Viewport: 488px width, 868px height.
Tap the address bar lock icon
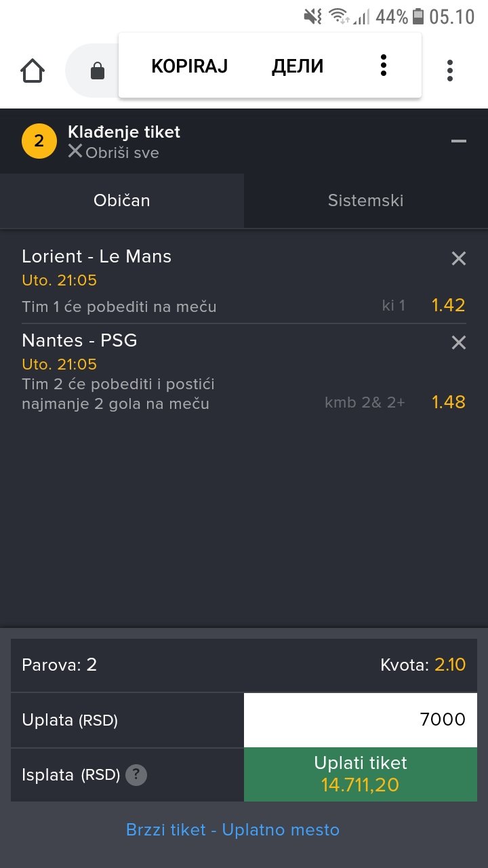[98, 71]
